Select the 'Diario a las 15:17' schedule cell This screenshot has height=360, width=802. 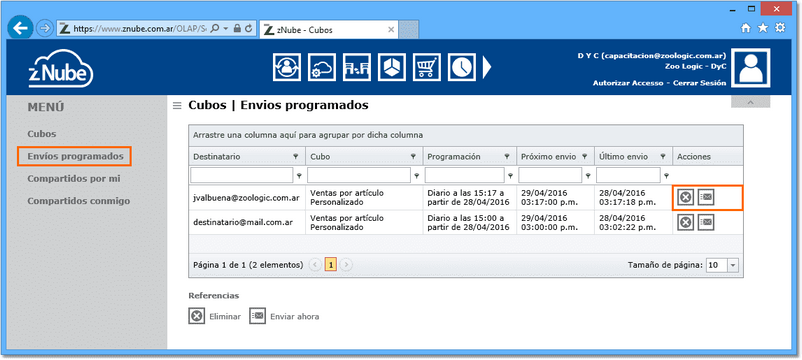click(x=469, y=197)
